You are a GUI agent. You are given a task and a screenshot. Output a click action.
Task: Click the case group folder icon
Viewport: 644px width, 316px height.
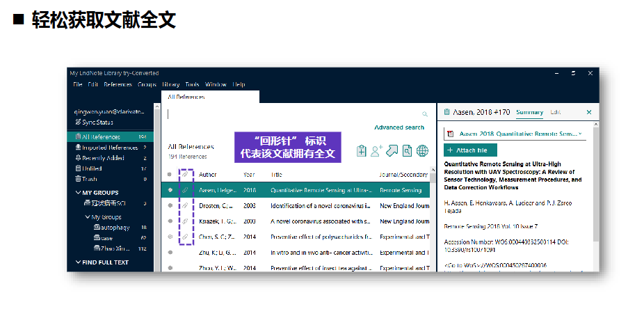pos(97,238)
